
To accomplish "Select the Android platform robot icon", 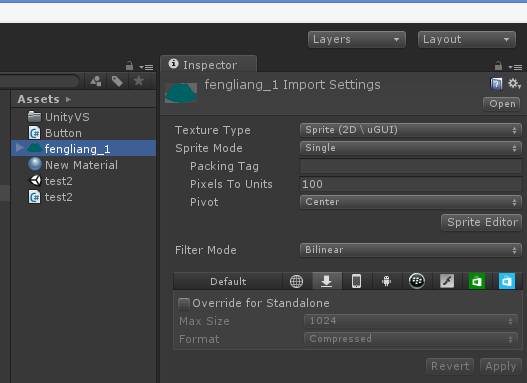I will [x=387, y=281].
